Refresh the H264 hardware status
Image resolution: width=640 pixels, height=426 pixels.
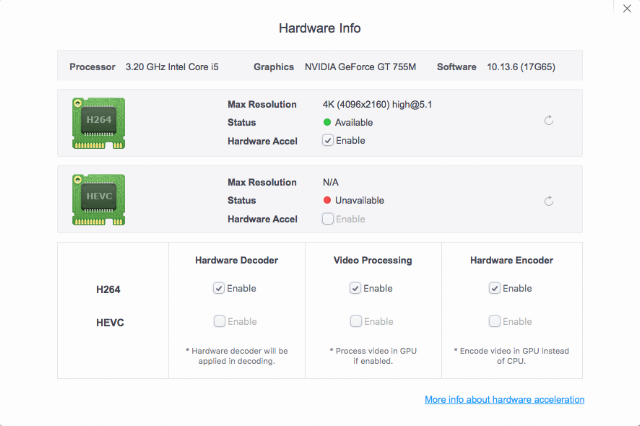(x=549, y=120)
